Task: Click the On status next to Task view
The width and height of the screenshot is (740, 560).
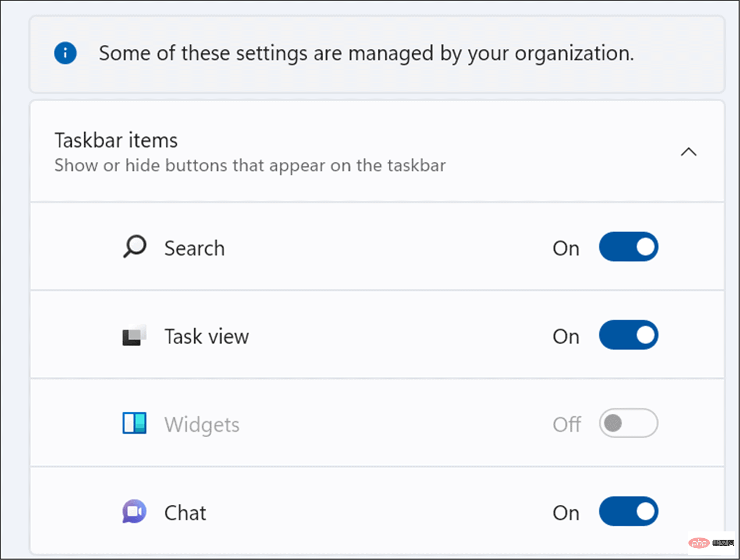Action: [566, 337]
